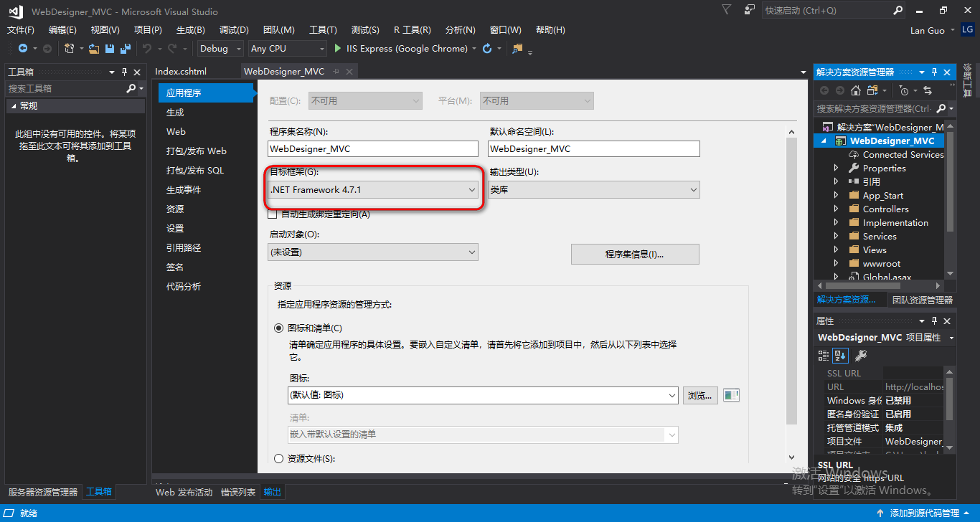This screenshot has width=980, height=522.
Task: Click the switch views icon in Solution Explorer
Action: tap(872, 90)
